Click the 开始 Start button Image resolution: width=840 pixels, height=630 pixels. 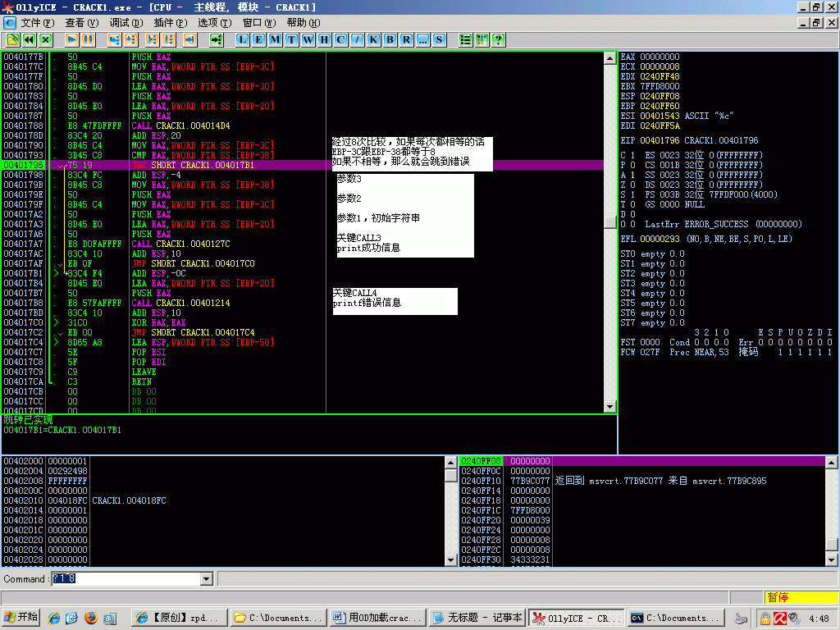pyautogui.click(x=21, y=618)
